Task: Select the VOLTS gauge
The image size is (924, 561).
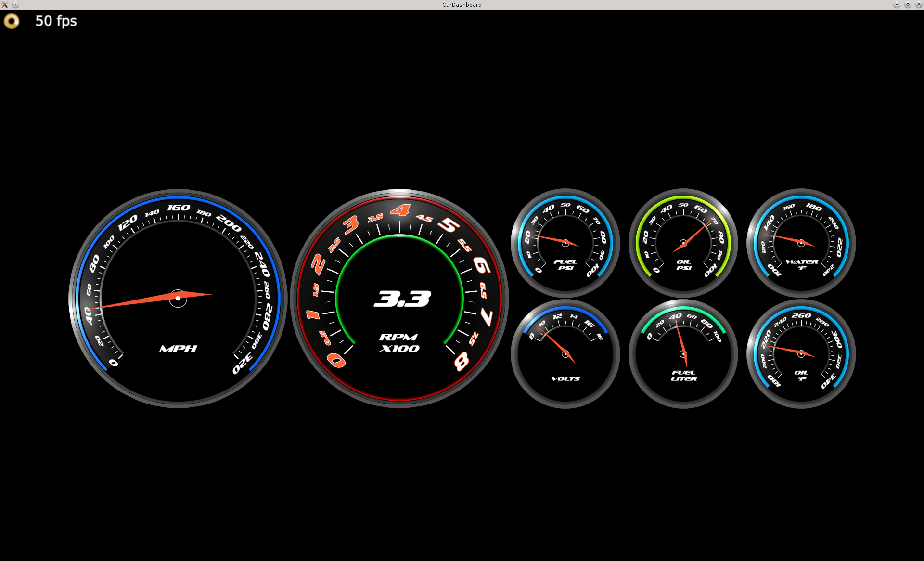Action: coord(565,354)
